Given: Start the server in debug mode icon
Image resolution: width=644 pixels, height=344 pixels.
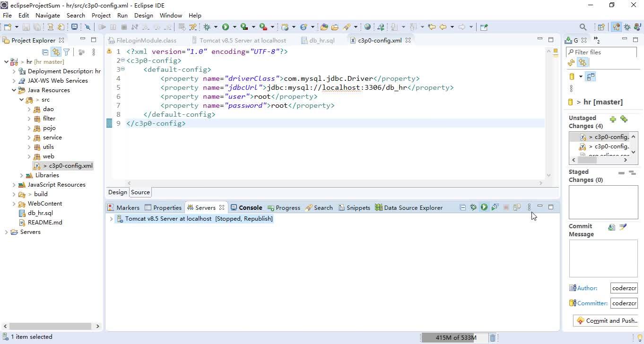Looking at the screenshot, I should pos(473,207).
